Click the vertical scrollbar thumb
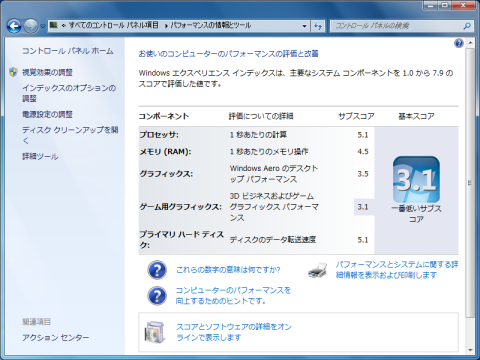This screenshot has height=360, width=480. (x=470, y=183)
